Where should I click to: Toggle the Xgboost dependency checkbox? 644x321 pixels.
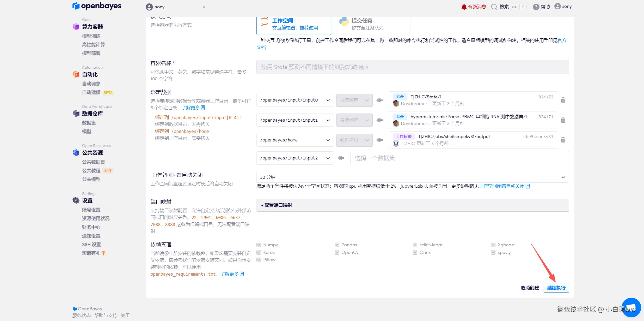point(493,245)
